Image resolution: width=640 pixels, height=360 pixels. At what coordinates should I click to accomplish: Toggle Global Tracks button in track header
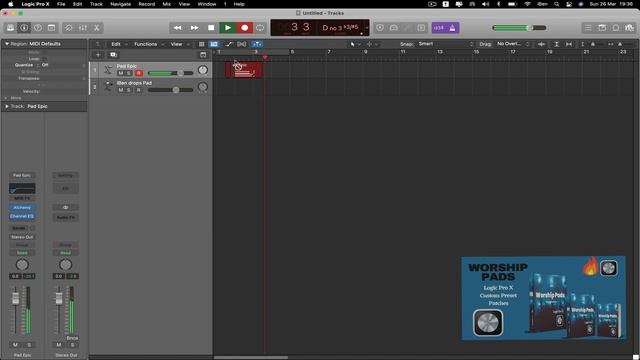(203, 55)
